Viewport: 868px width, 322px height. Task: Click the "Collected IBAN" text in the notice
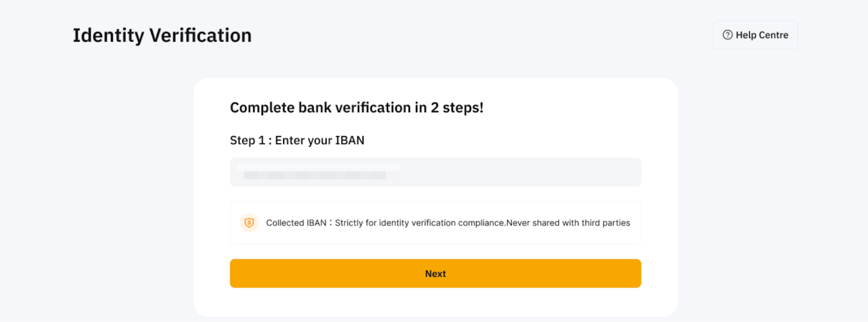tap(296, 223)
